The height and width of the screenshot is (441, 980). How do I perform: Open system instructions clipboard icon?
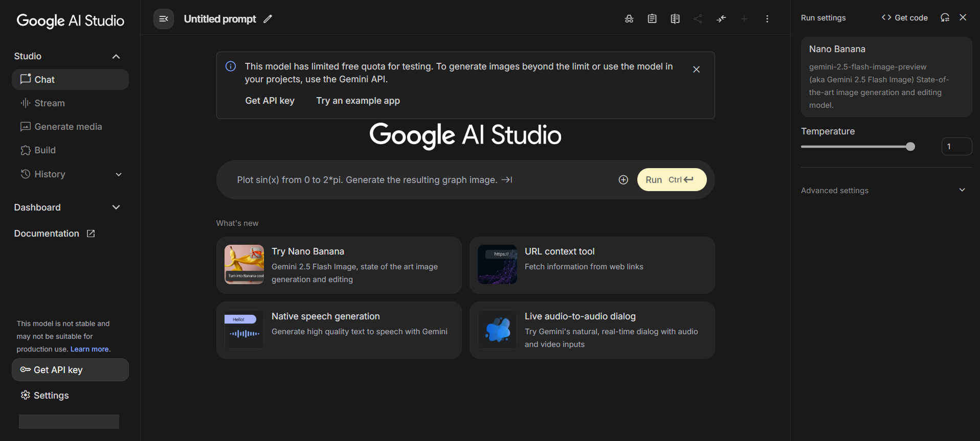pos(652,19)
